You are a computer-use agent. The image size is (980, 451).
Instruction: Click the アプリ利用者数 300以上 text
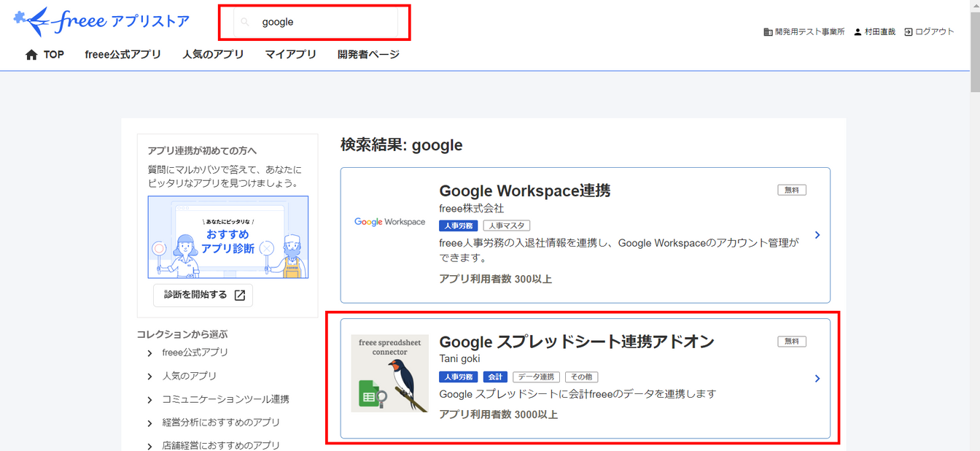coord(495,279)
